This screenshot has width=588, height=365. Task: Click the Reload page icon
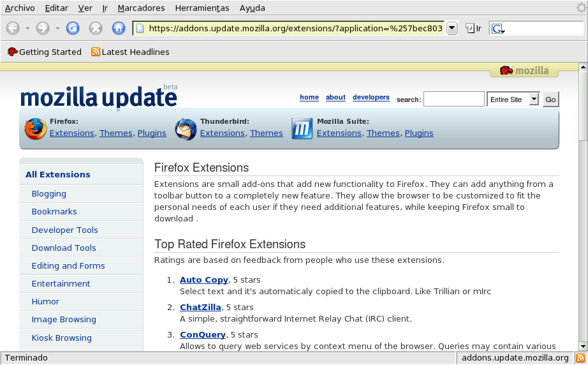[x=73, y=28]
